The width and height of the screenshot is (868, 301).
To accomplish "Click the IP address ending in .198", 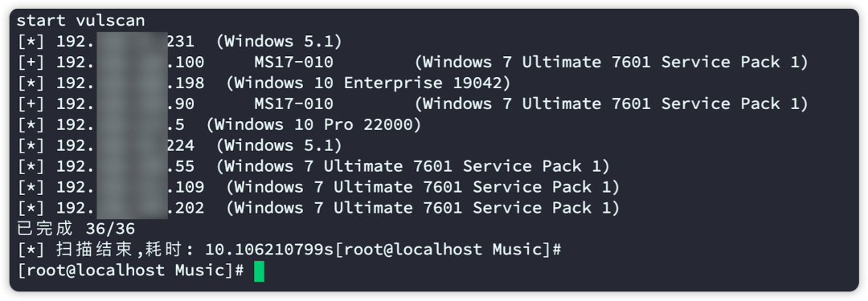I will coord(130,83).
